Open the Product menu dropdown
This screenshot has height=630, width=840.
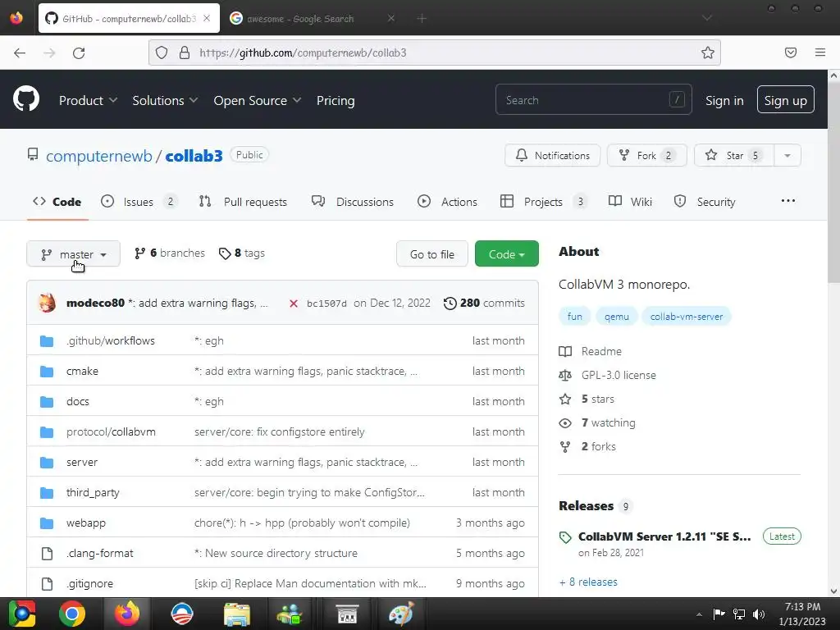(x=88, y=100)
